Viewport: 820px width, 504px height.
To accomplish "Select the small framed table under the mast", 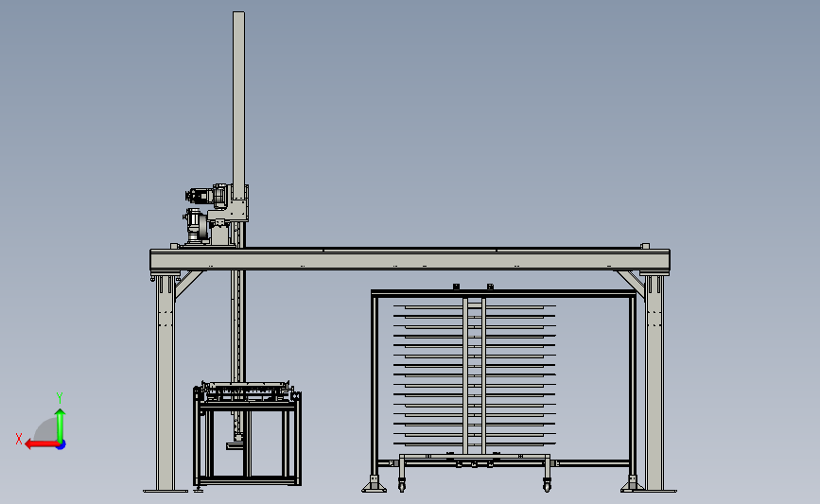I will [248, 436].
